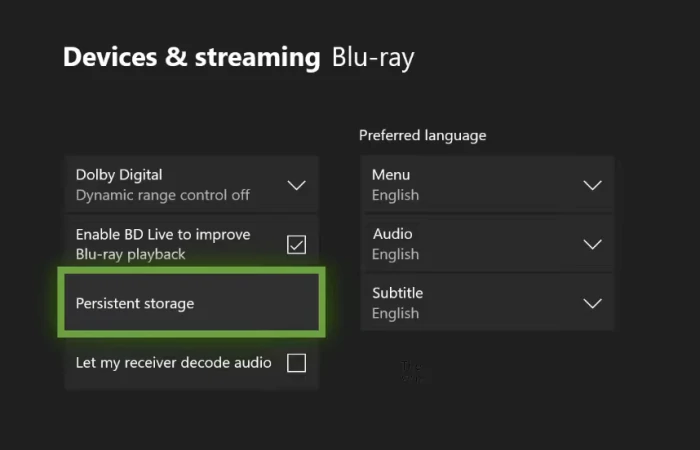Screen dimensions: 700x450
Task: Check the Let my receiver decode audio box
Action: [296, 363]
